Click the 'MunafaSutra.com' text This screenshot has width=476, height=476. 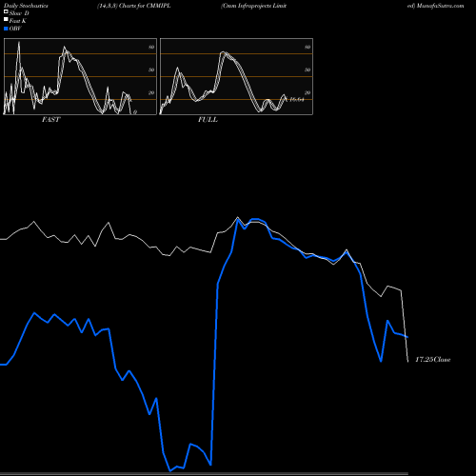[x=441, y=6]
